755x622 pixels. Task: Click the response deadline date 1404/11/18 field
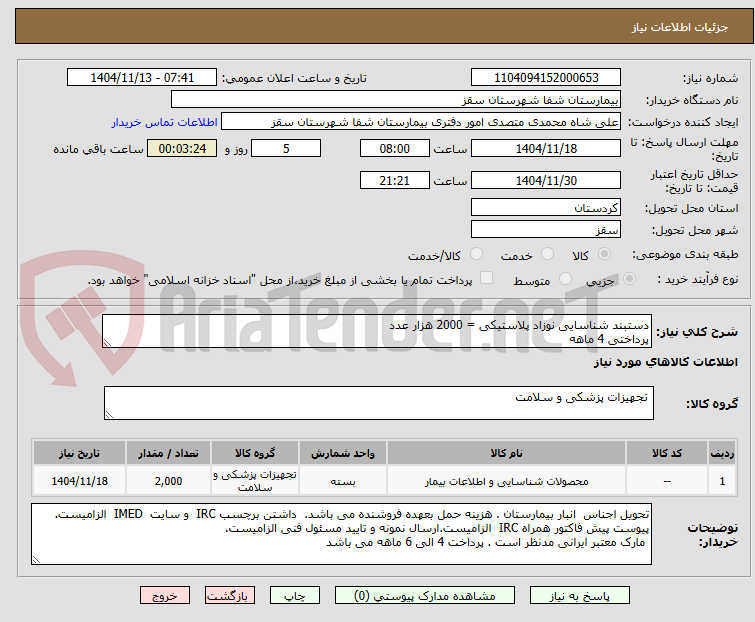546,148
